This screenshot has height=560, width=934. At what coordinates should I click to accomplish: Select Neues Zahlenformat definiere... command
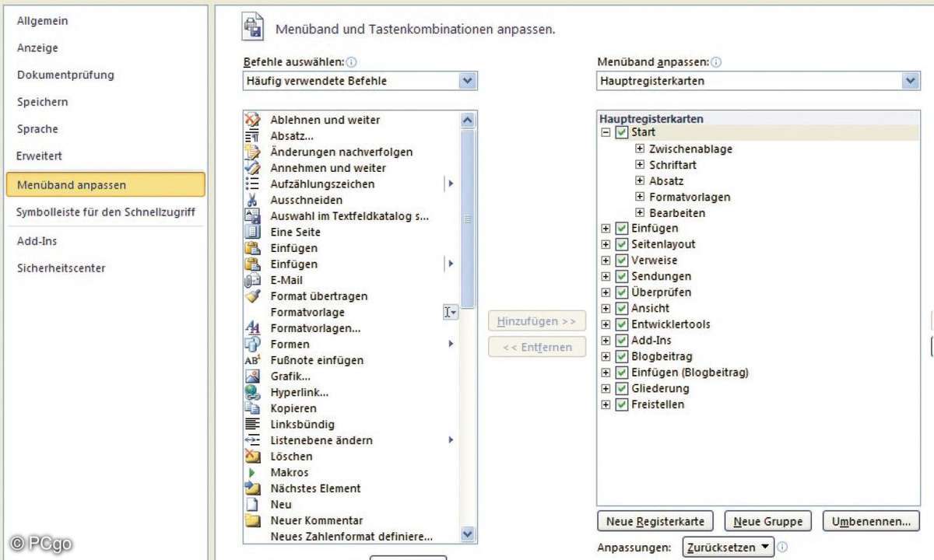point(352,537)
